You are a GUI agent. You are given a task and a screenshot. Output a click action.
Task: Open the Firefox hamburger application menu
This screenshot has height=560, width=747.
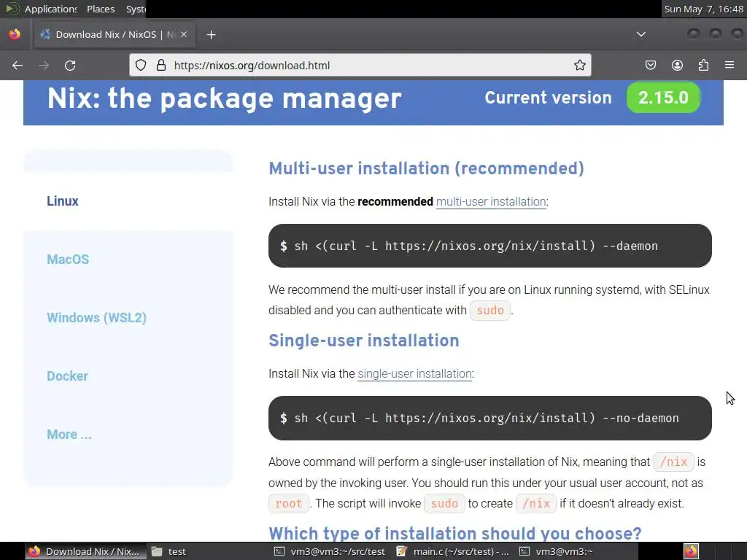tap(729, 65)
